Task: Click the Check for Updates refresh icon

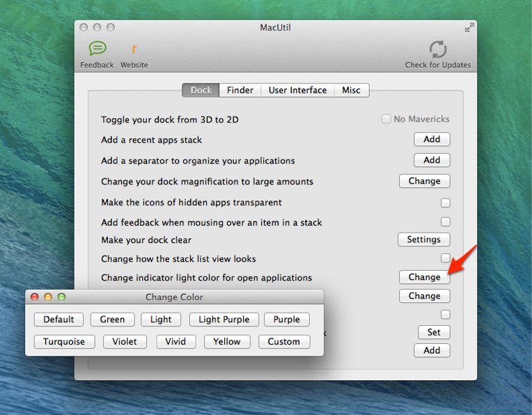Action: (438, 49)
